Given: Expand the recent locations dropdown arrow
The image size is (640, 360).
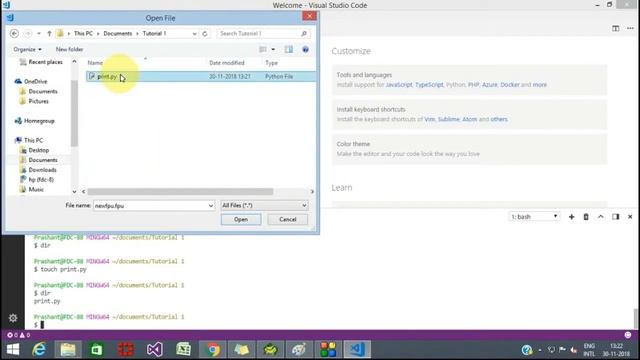Looking at the screenshot, I should pyautogui.click(x=39, y=33).
